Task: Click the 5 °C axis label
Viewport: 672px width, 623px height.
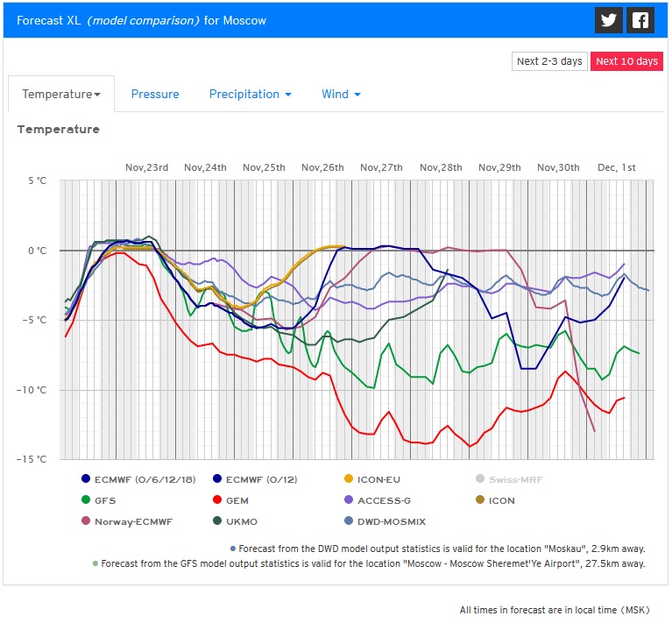Action: point(38,181)
